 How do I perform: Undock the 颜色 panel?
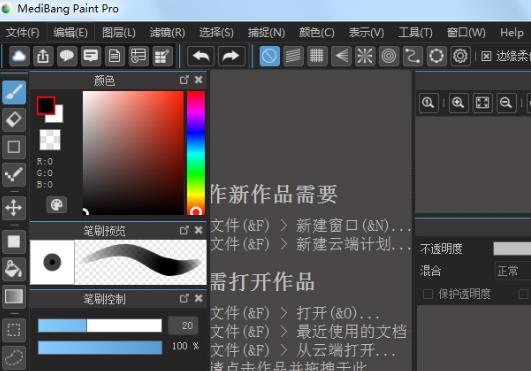coord(184,80)
